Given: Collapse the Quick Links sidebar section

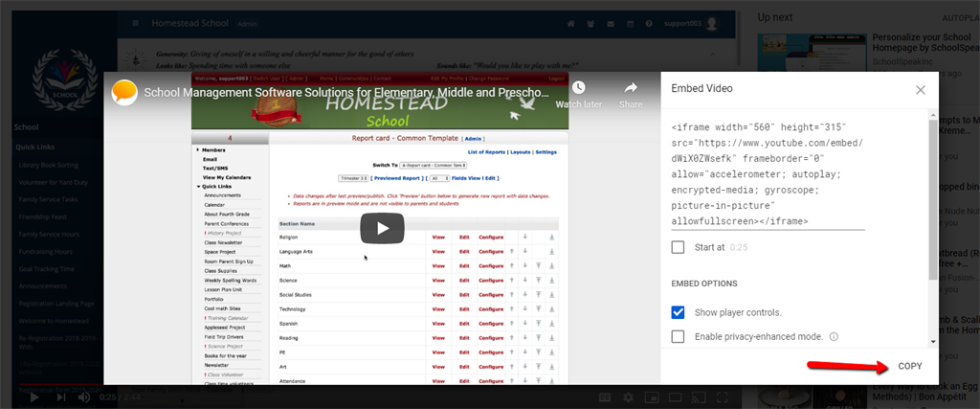Looking at the screenshot, I should [x=35, y=147].
